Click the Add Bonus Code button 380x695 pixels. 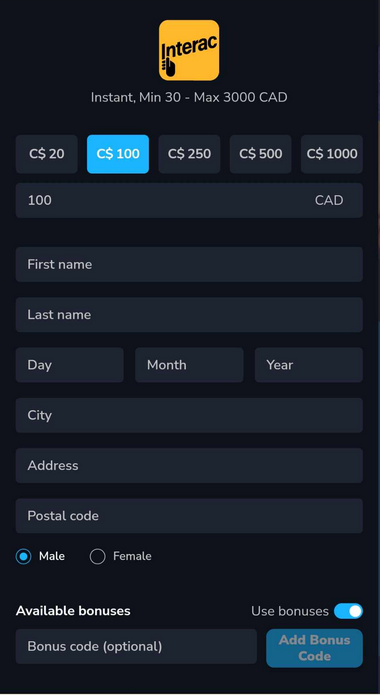(x=314, y=648)
